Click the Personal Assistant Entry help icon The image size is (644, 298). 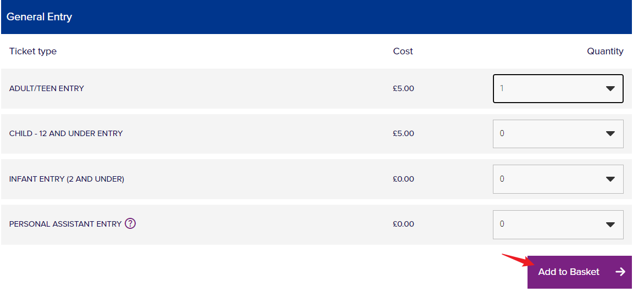130,224
